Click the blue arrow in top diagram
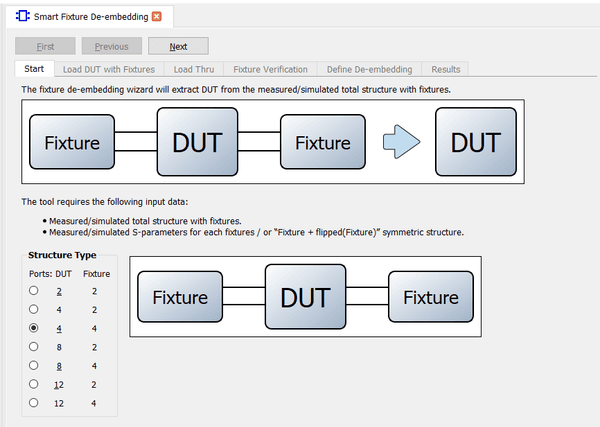This screenshot has height=427, width=600. pyautogui.click(x=404, y=142)
